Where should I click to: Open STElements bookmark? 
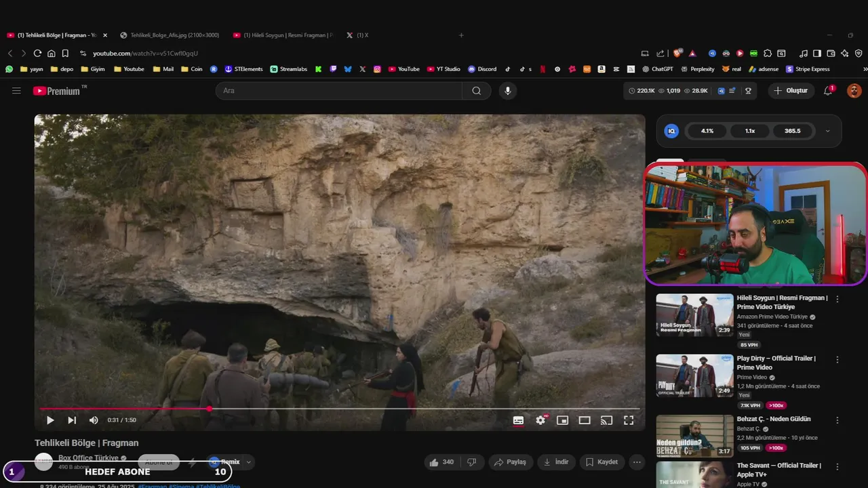pos(243,68)
